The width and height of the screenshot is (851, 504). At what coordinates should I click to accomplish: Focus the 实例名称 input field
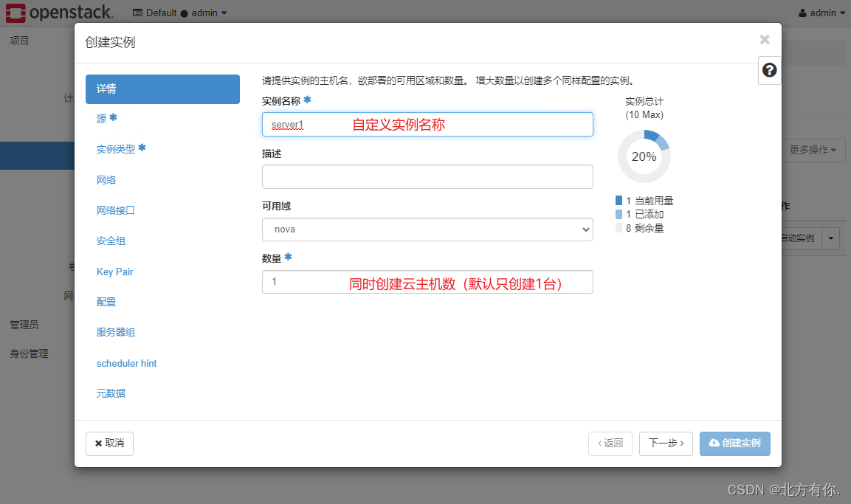427,124
